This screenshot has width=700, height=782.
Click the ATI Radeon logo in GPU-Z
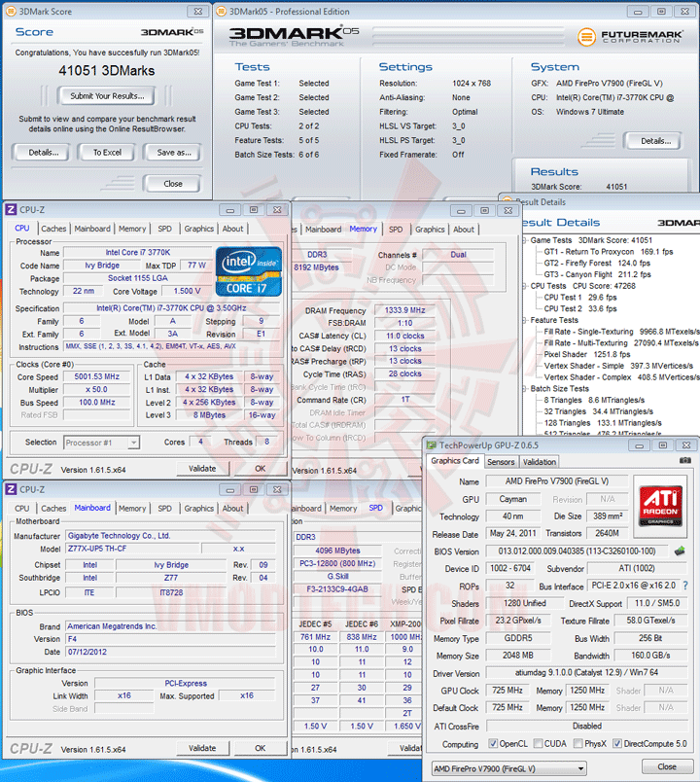660,507
